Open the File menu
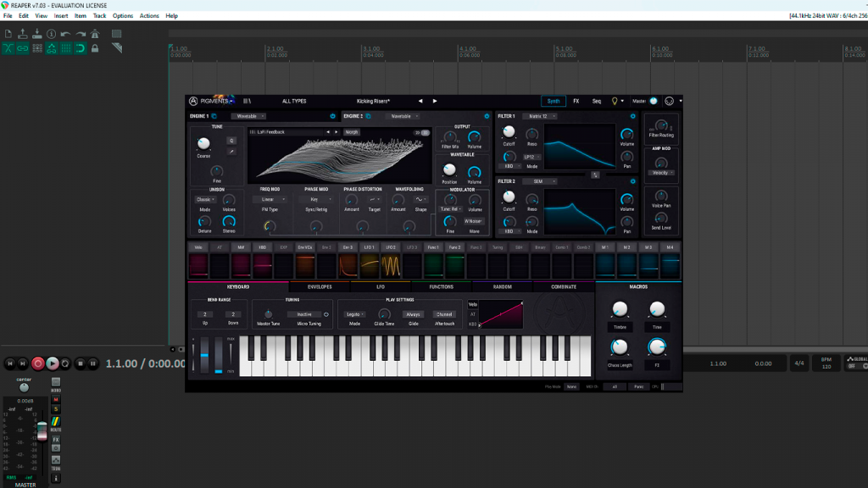 pyautogui.click(x=8, y=16)
